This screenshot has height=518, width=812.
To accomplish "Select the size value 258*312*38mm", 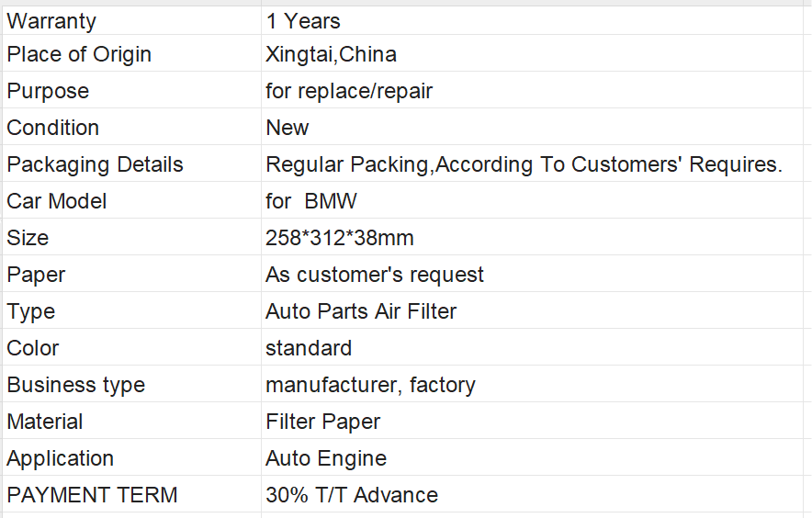I will tap(533, 237).
